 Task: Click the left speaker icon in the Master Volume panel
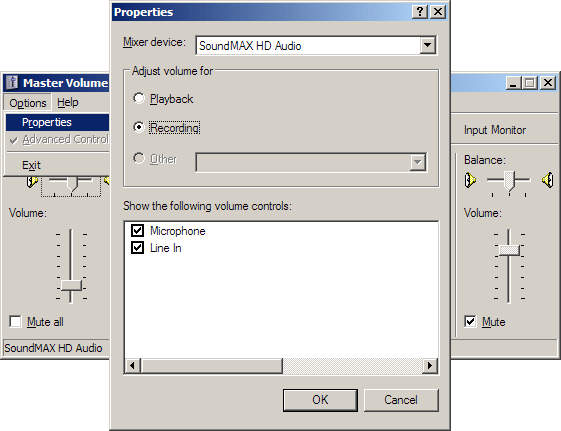[32, 181]
